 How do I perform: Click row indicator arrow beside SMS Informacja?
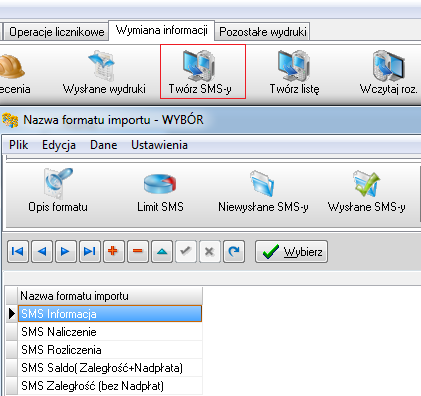coord(12,314)
